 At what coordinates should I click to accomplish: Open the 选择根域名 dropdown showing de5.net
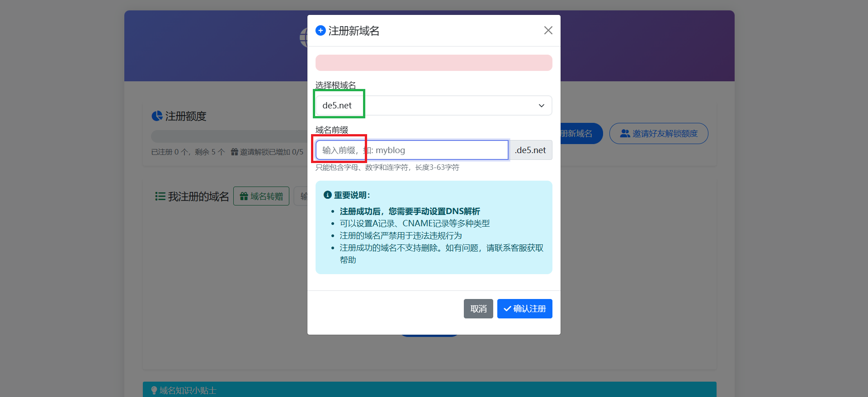433,106
